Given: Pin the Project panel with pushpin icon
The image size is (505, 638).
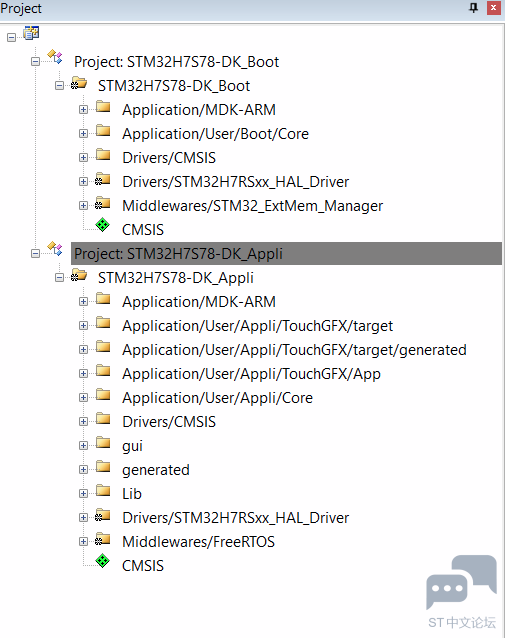Looking at the screenshot, I should coord(474,8).
